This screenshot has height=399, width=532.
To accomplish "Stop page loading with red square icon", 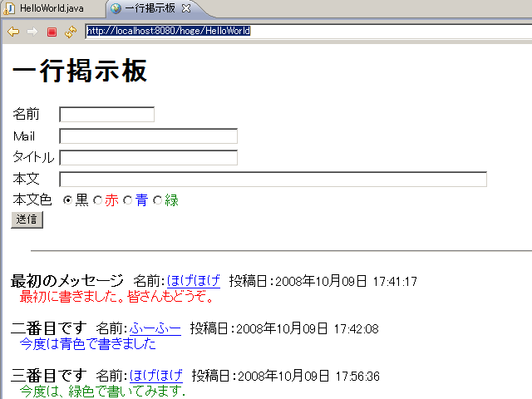I will pyautogui.click(x=52, y=32).
